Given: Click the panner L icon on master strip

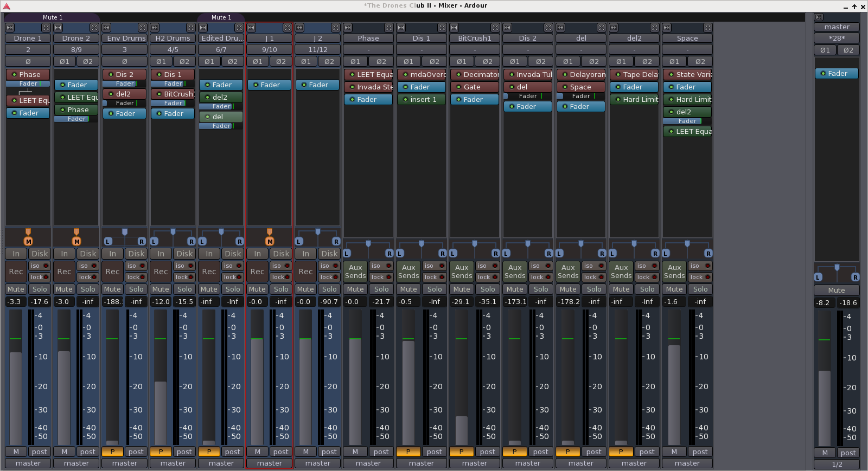Looking at the screenshot, I should pos(818,278).
